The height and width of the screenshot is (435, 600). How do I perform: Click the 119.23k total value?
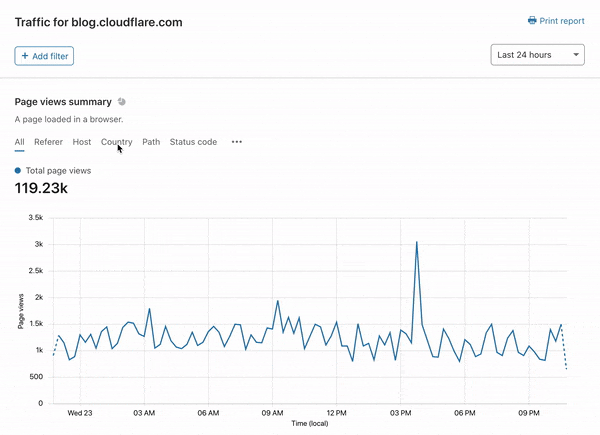(x=41, y=188)
